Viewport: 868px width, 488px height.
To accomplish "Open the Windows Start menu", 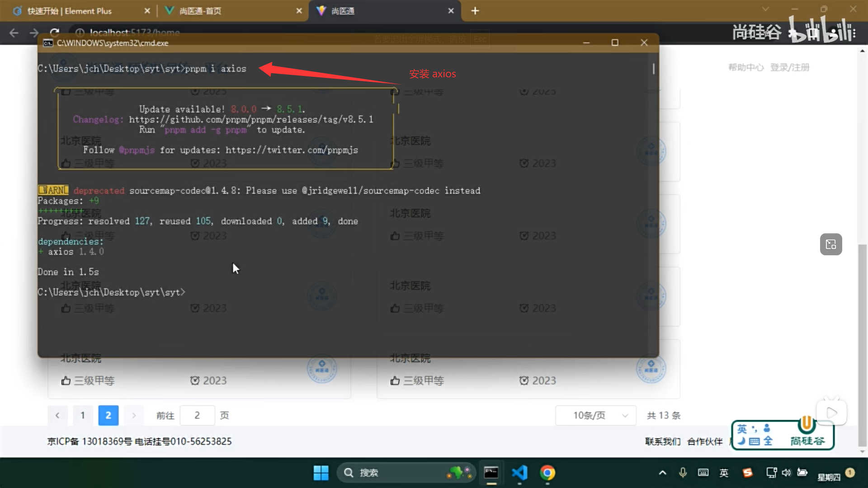I will [x=321, y=473].
